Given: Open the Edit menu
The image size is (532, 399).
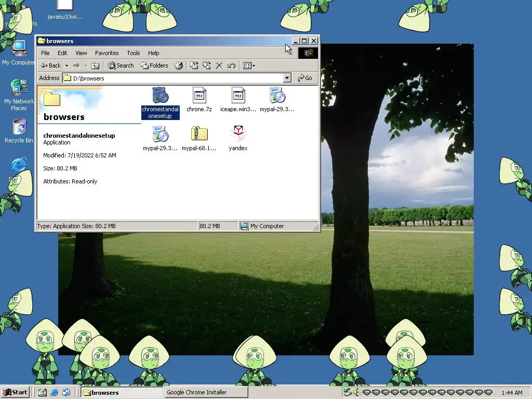Looking at the screenshot, I should coord(62,53).
